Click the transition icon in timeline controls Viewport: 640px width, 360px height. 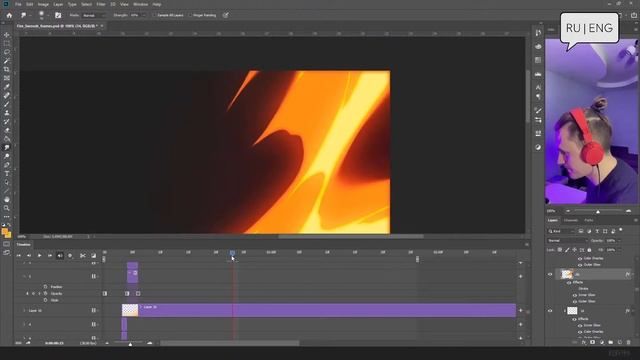[x=93, y=256]
